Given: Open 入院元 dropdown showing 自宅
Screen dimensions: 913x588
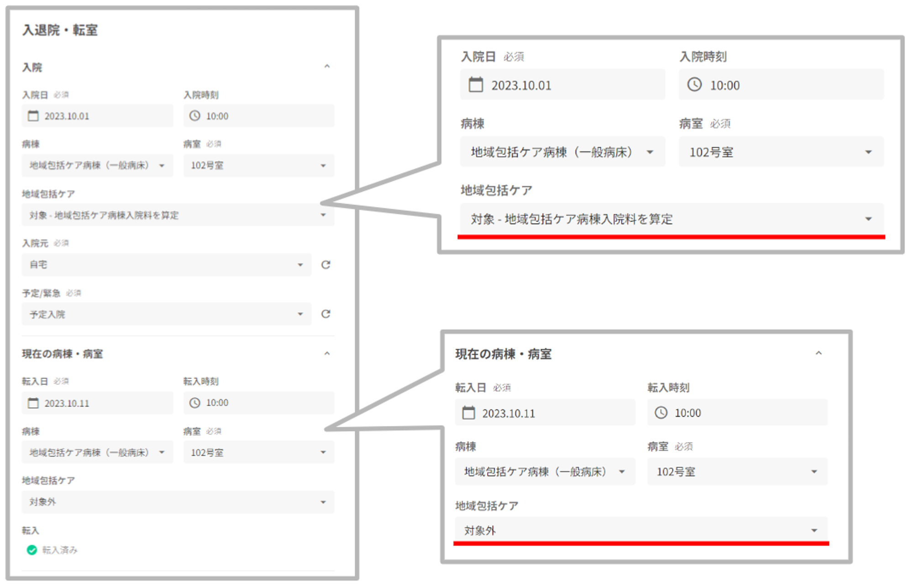Looking at the screenshot, I should (x=167, y=265).
